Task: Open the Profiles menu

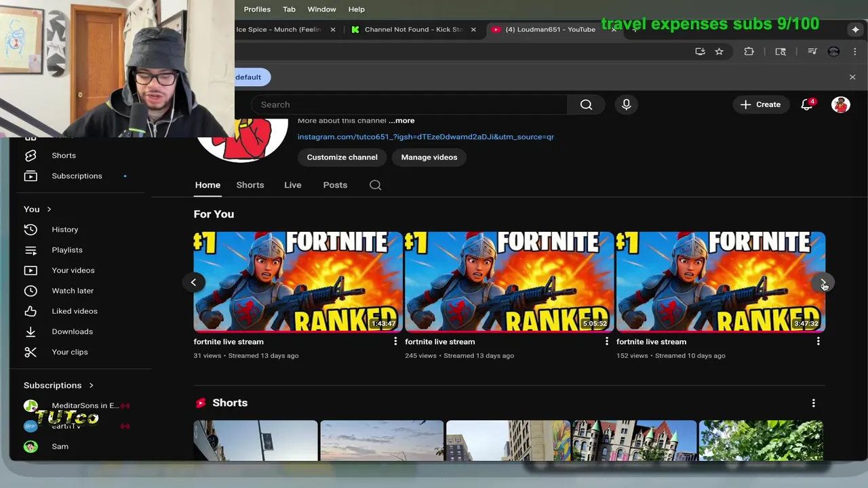Action: pos(257,9)
